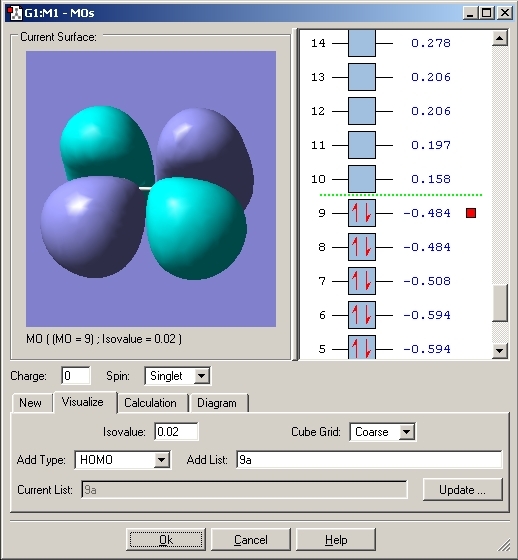Toggle the occupied orbital 9 box
518x560 pixels.
(x=362, y=213)
